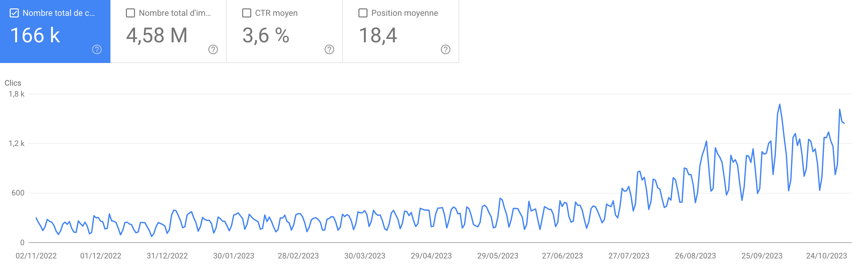Open help icon on CTR moyen card

(329, 49)
